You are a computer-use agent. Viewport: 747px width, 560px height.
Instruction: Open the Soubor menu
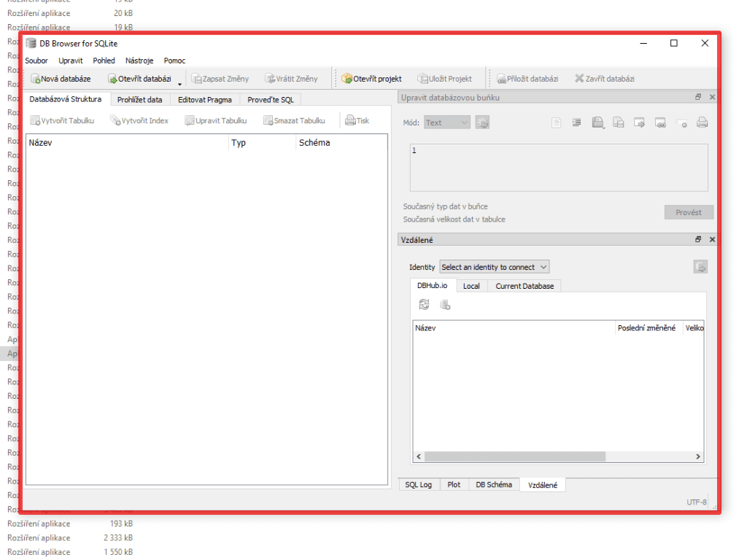pyautogui.click(x=36, y=61)
